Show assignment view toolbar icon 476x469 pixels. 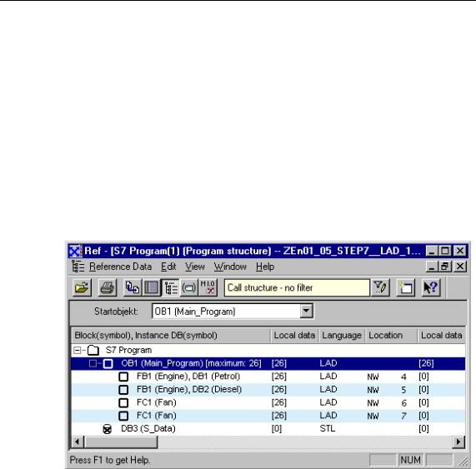(x=151, y=287)
